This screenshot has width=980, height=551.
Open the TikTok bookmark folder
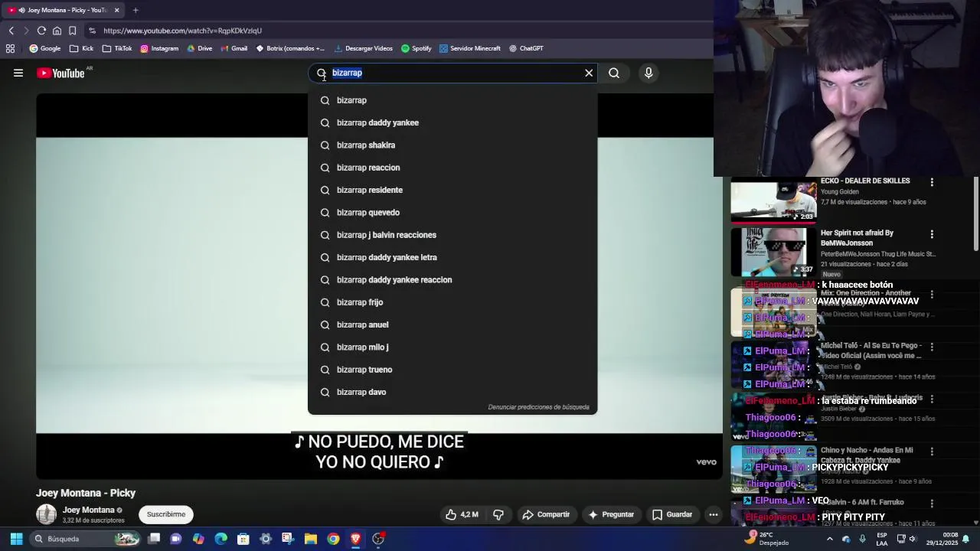click(x=117, y=48)
